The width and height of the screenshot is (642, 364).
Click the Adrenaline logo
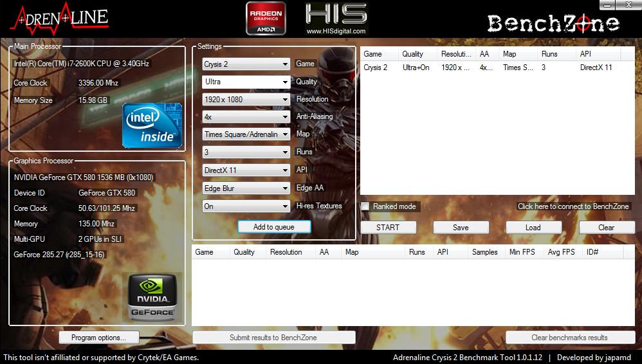pos(60,19)
